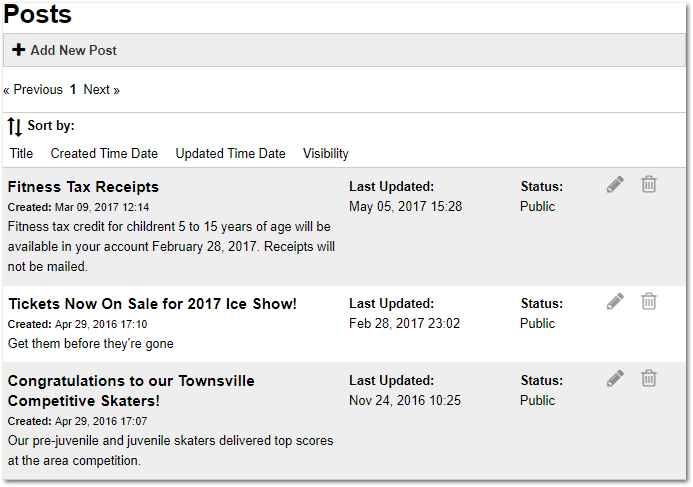693x487 pixels.
Task: Delete the Fitness Tax Receipts post
Action: (649, 184)
